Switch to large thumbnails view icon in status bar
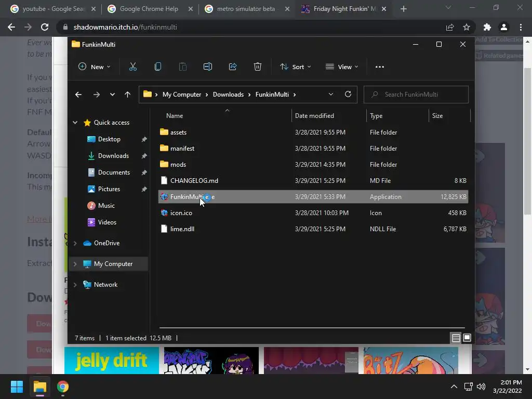The image size is (532, 399). tap(467, 338)
